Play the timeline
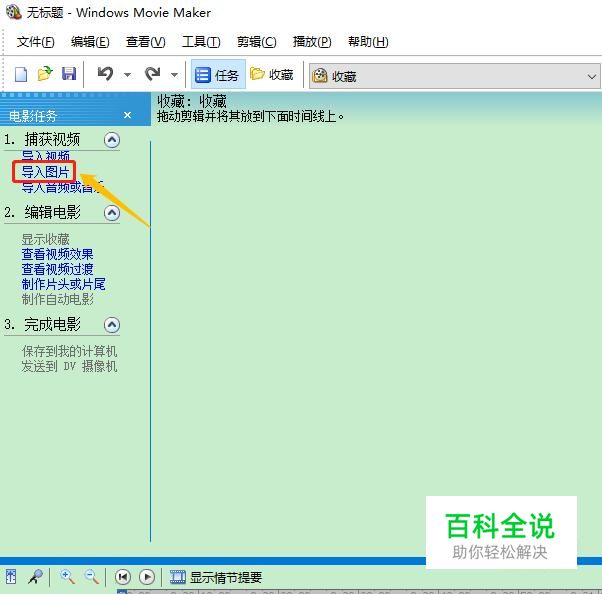Image resolution: width=602 pixels, height=594 pixels. click(x=147, y=577)
